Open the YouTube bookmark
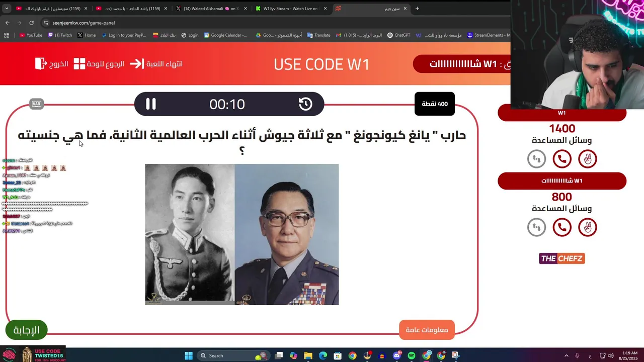Viewport: 644px width, 362px height. (x=31, y=35)
